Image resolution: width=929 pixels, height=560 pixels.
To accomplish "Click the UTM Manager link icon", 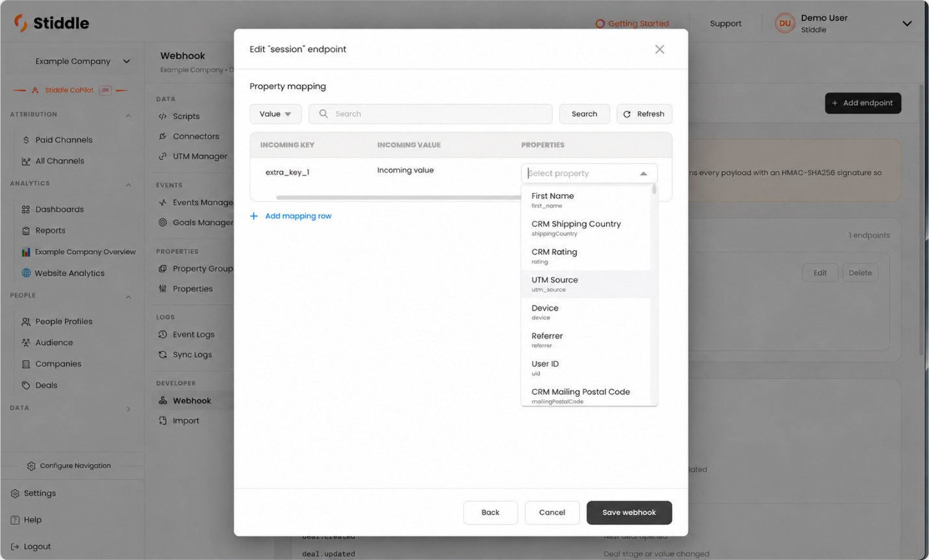I will tap(162, 156).
